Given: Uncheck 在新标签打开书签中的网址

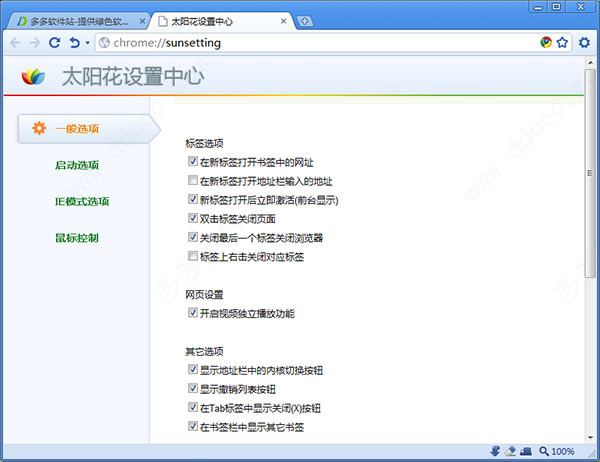Looking at the screenshot, I should pyautogui.click(x=193, y=162).
